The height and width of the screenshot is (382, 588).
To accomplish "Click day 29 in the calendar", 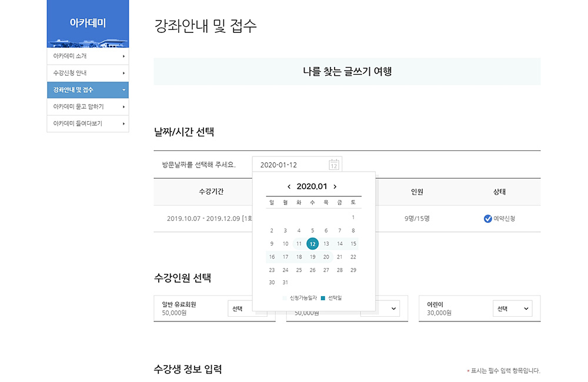I will pos(353,270).
